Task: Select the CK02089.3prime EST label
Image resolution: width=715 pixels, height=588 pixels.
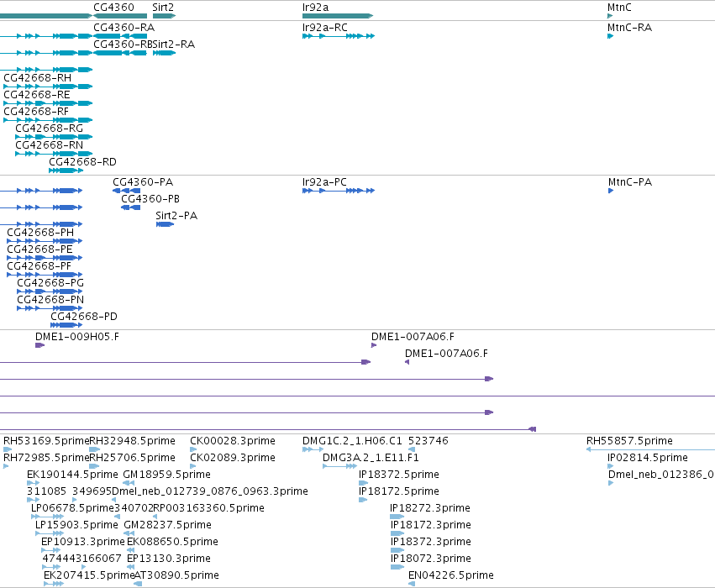Action: [x=233, y=458]
